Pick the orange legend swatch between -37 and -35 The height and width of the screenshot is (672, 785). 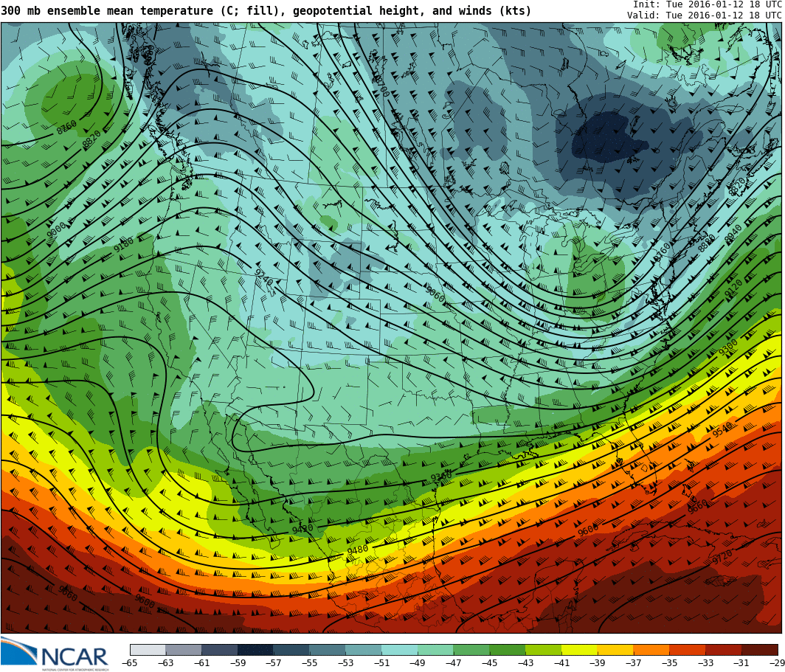pos(651,650)
